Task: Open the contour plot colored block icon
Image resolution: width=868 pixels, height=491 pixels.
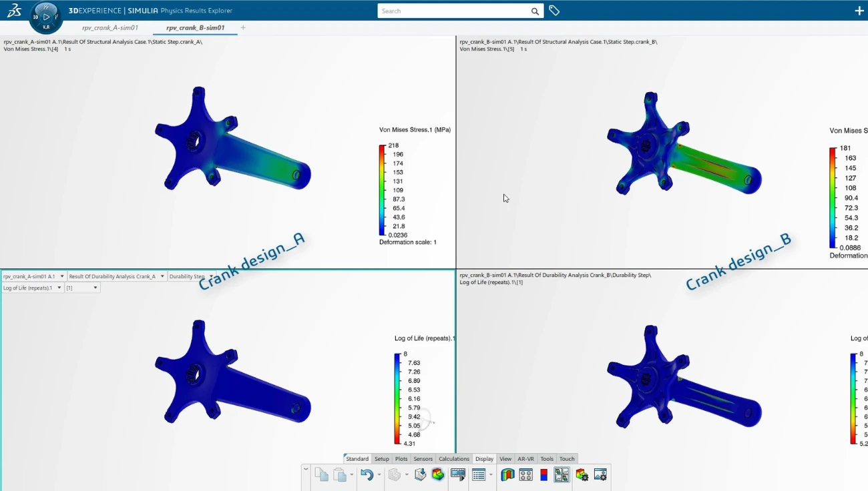Action: pos(438,474)
